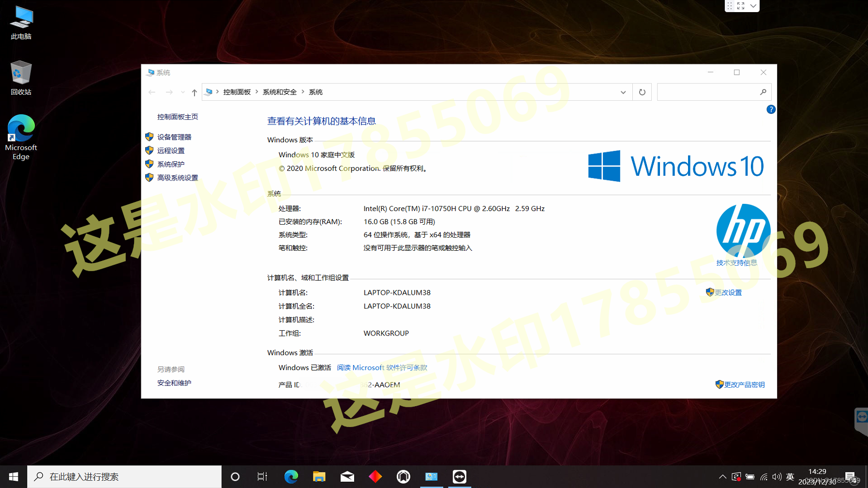
Task: Go up one level with up arrow
Action: (x=195, y=92)
